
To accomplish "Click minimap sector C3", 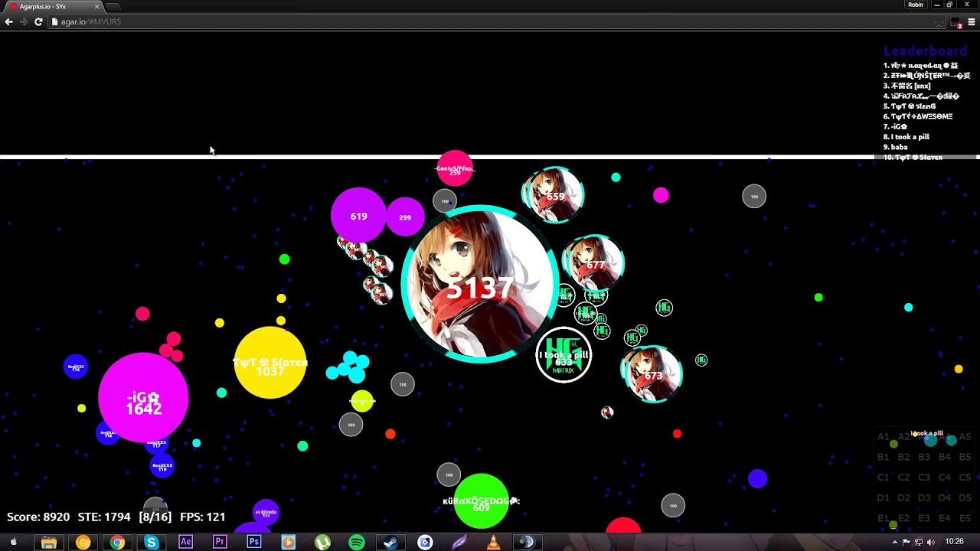I will [924, 478].
